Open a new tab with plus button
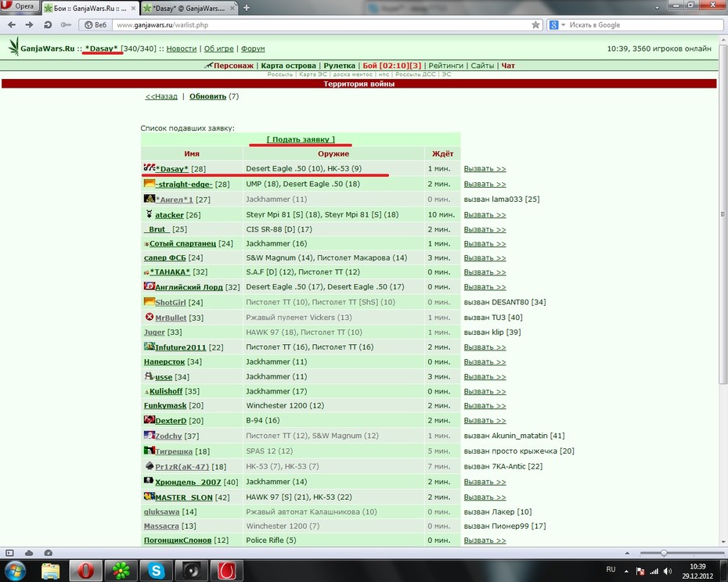The width and height of the screenshot is (728, 582). click(x=247, y=8)
